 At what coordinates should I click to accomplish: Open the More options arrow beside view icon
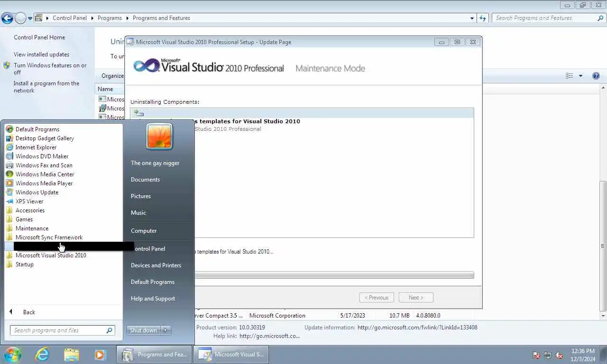click(580, 76)
